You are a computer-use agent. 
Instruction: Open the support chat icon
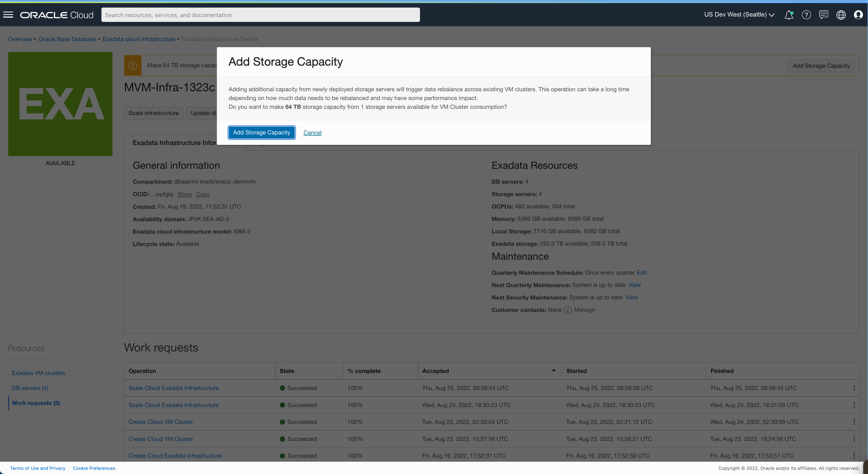pyautogui.click(x=824, y=15)
